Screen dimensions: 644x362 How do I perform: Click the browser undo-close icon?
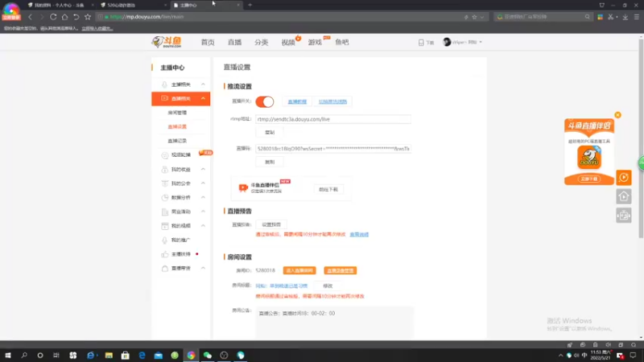[76, 17]
